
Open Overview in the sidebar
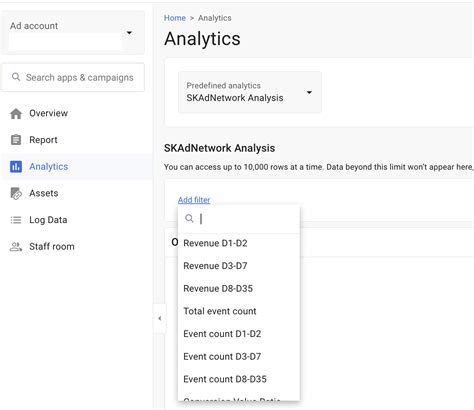77,113
